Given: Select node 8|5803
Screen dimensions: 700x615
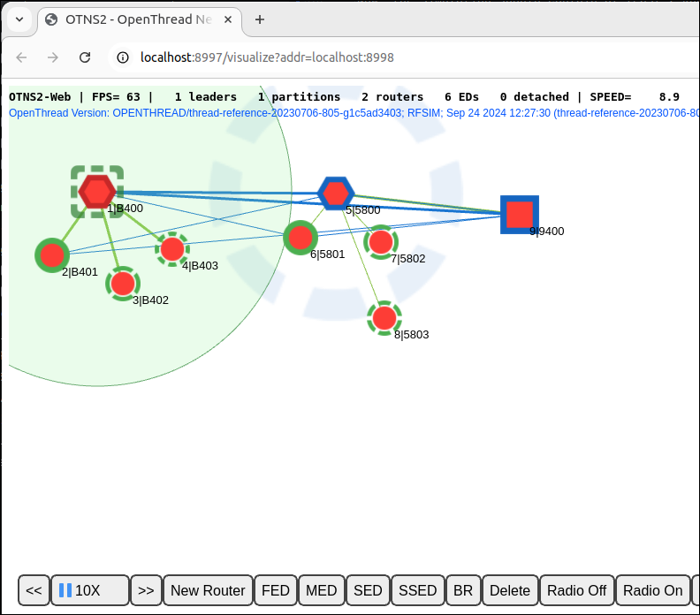Looking at the screenshot, I should tap(384, 317).
